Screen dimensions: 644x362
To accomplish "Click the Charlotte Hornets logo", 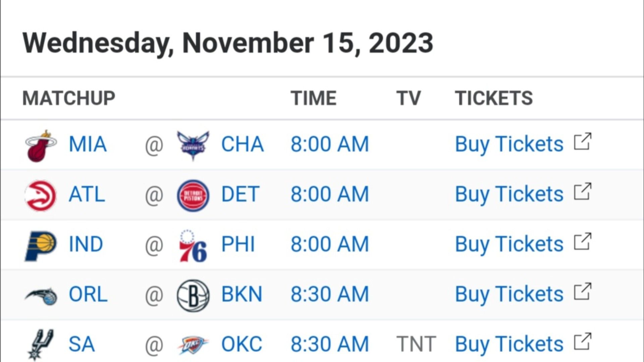I will coord(193,145).
